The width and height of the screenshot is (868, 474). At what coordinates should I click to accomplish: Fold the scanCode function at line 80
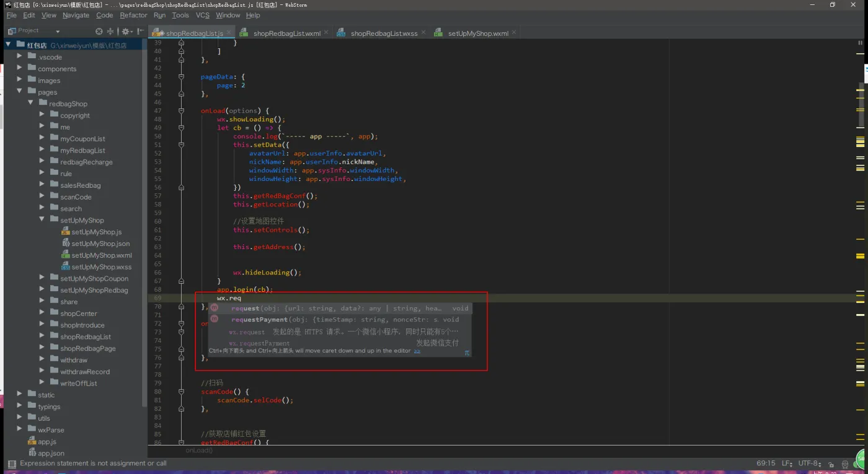click(x=181, y=392)
